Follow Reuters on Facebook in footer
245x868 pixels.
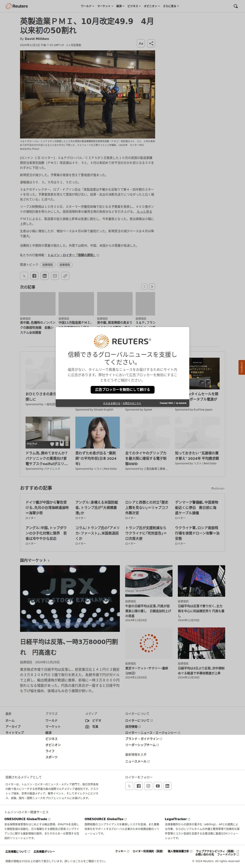tap(139, 786)
